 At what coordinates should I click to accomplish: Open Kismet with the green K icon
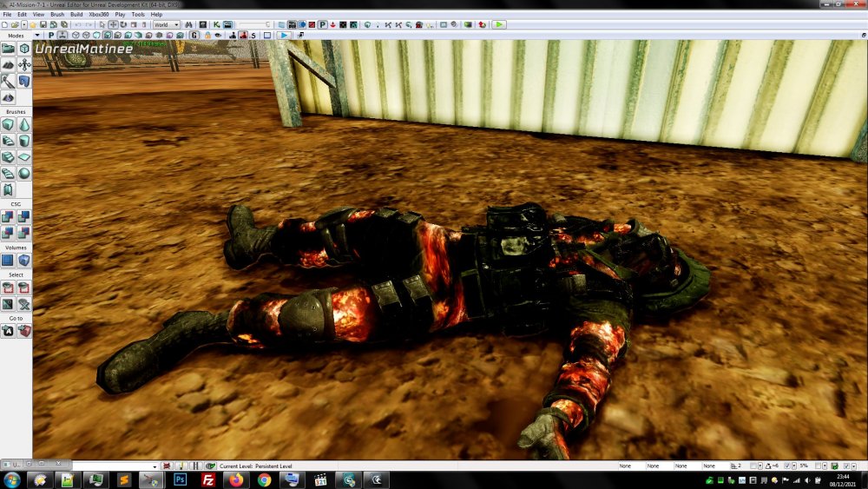(215, 24)
